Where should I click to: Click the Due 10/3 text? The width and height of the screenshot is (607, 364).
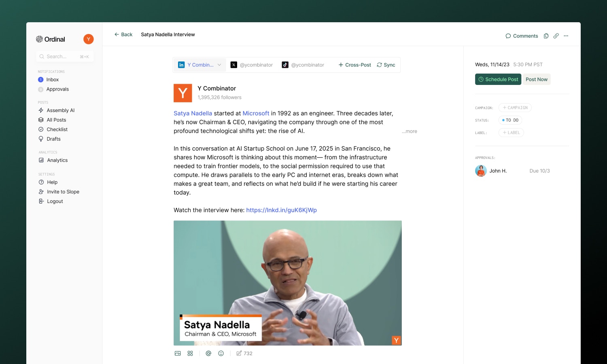(539, 171)
